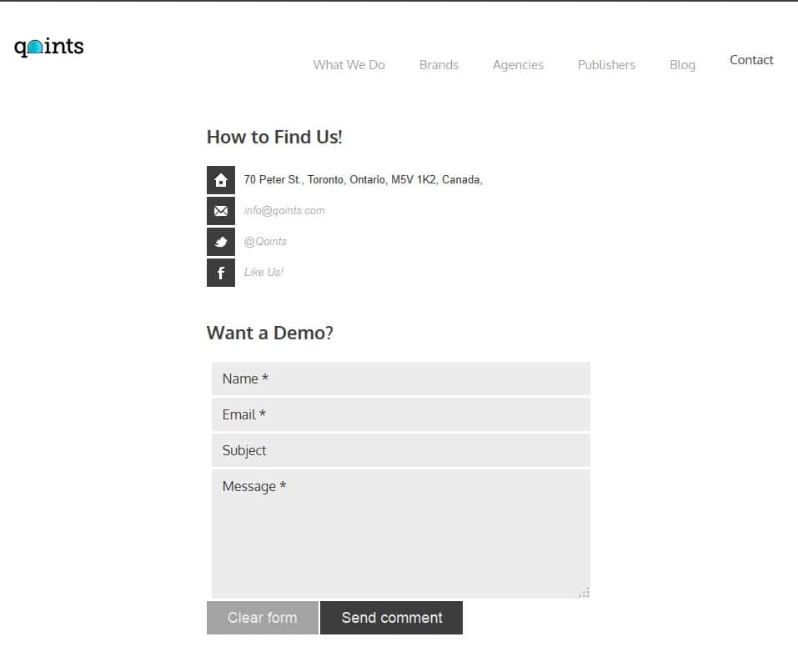Image resolution: width=798 pixels, height=672 pixels.
Task: Click the Facebook icon
Action: (221, 273)
